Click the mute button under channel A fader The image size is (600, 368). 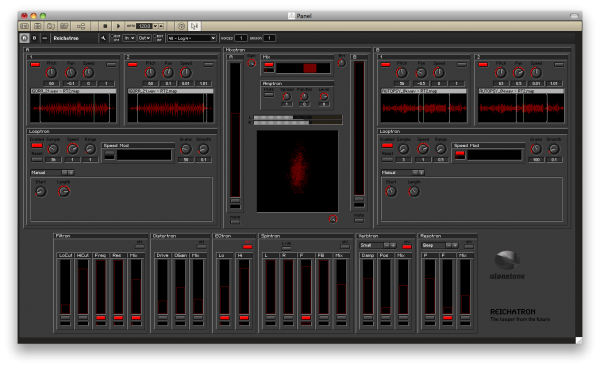click(235, 221)
